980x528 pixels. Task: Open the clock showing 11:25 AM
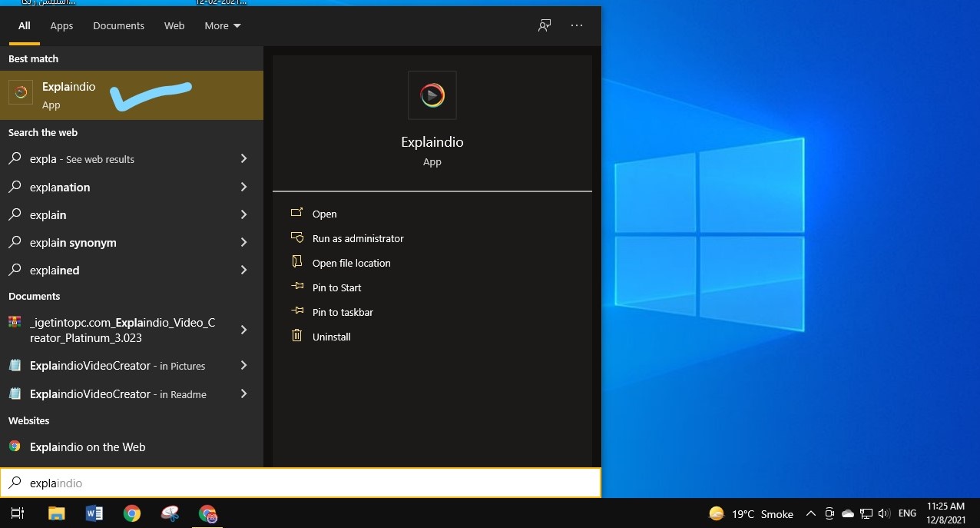click(x=946, y=513)
